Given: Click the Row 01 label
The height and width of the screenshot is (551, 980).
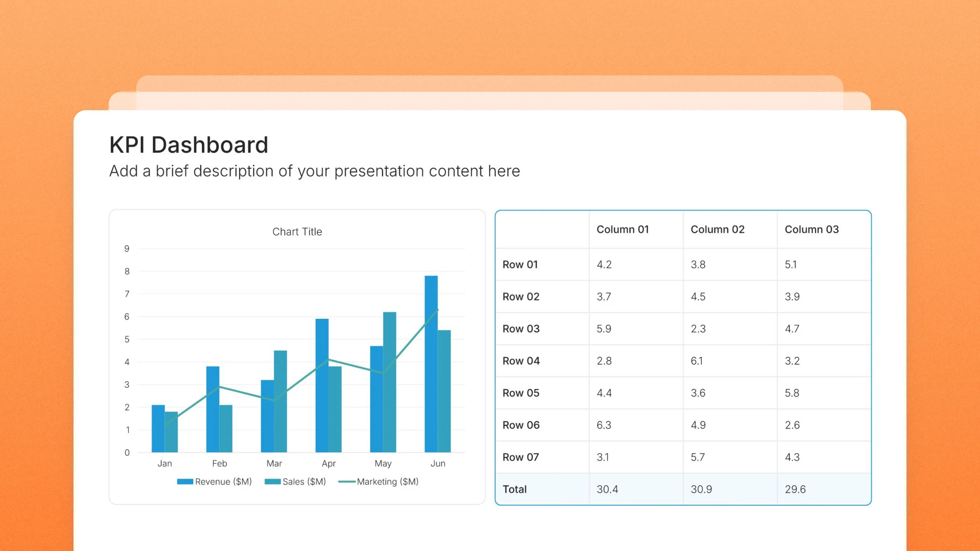Looking at the screenshot, I should [520, 264].
